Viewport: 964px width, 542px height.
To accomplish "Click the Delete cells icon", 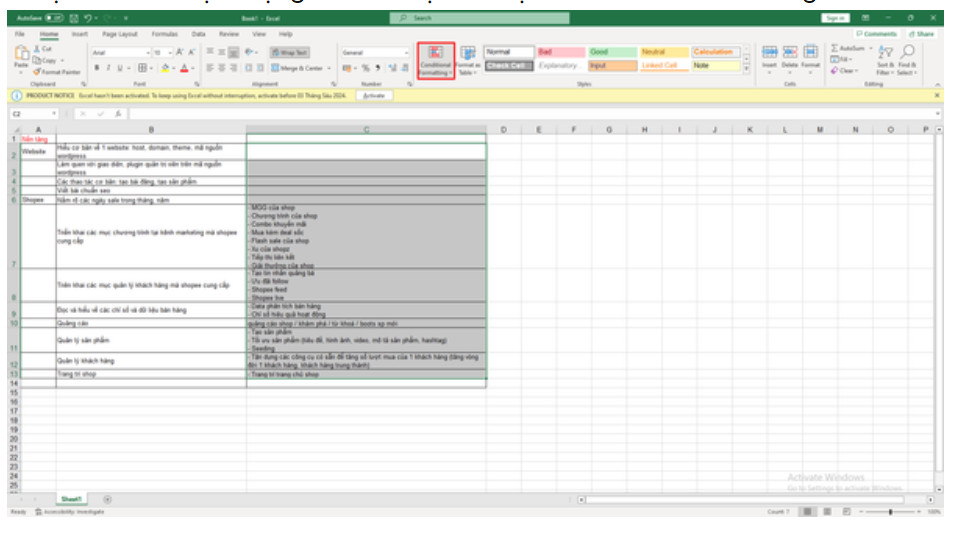I will (789, 57).
